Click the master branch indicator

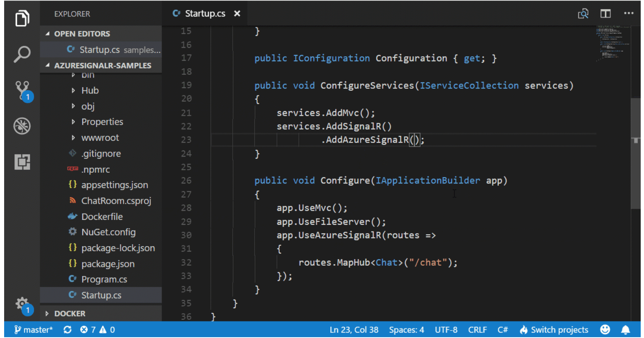point(34,330)
